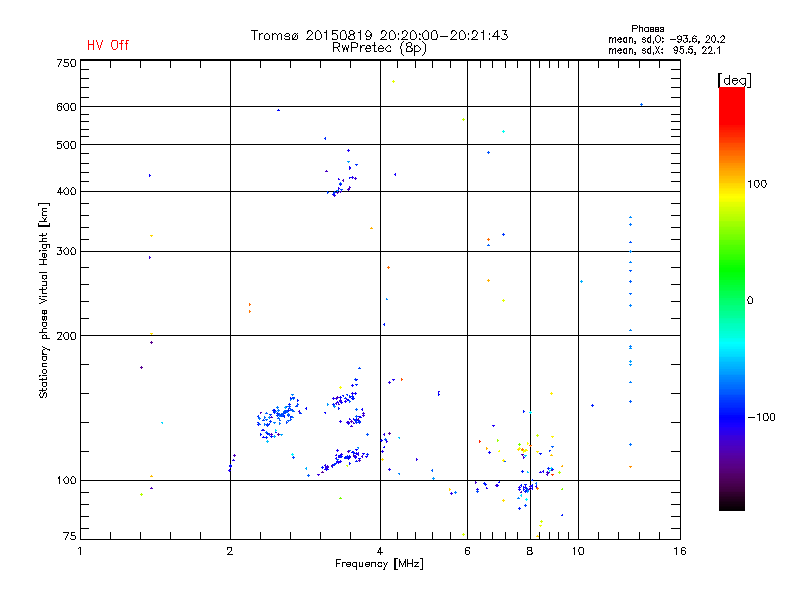Select the "mean, sd,X: 95.5, 22.1" line

coord(664,51)
